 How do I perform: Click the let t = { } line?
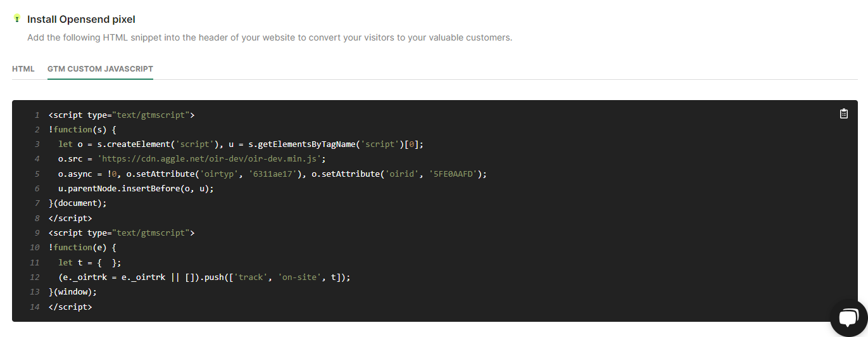click(89, 262)
